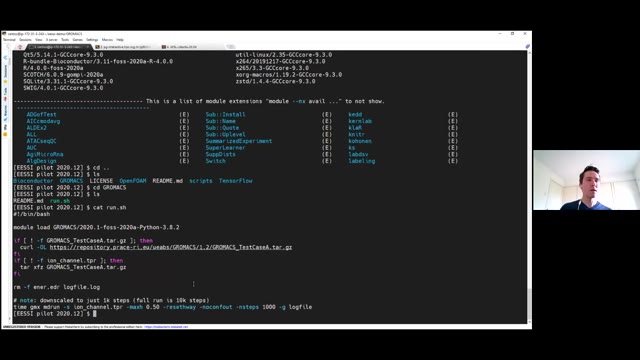Click the AICcmodavg module name
Viewport: 640px width, 360px height.
(x=43, y=121)
